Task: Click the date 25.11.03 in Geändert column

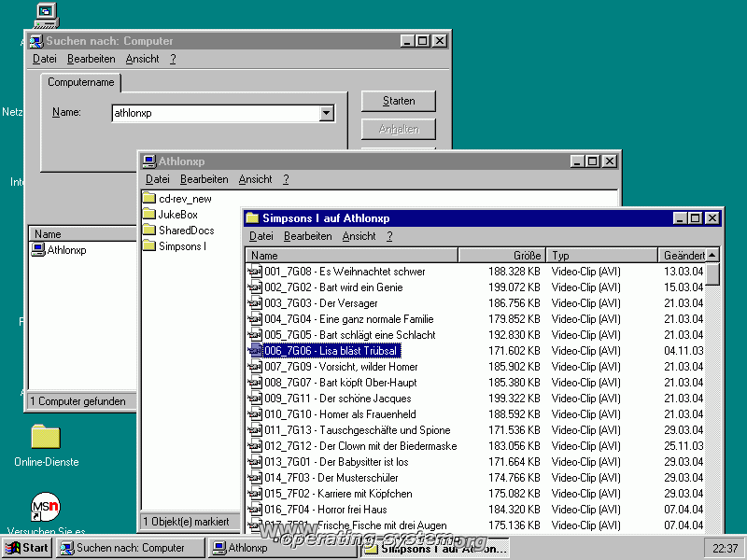Action: coord(684,446)
